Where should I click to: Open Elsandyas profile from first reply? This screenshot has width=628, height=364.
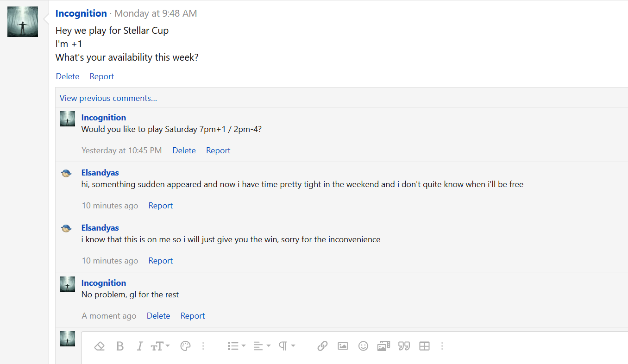tap(100, 173)
